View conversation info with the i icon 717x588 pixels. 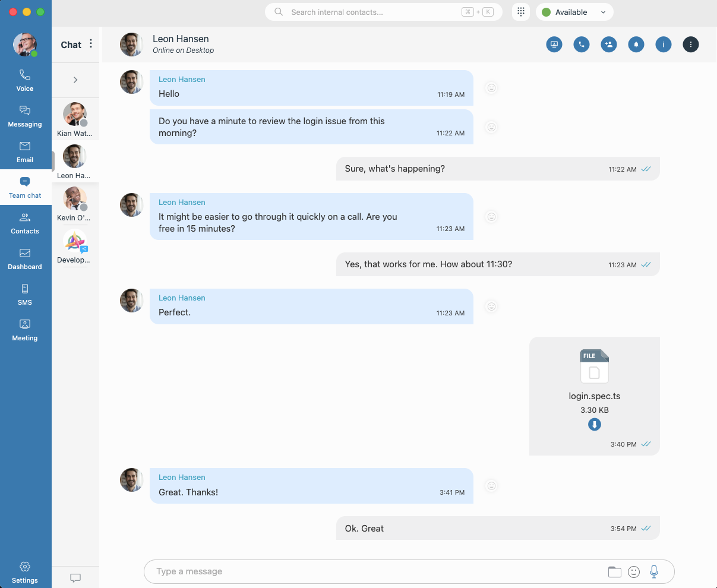tap(663, 44)
